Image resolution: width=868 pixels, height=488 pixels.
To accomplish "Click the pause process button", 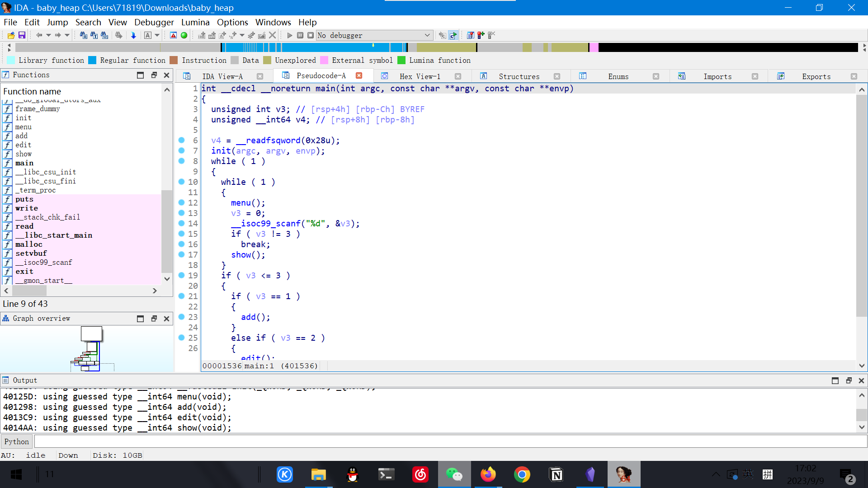I will tap(300, 35).
